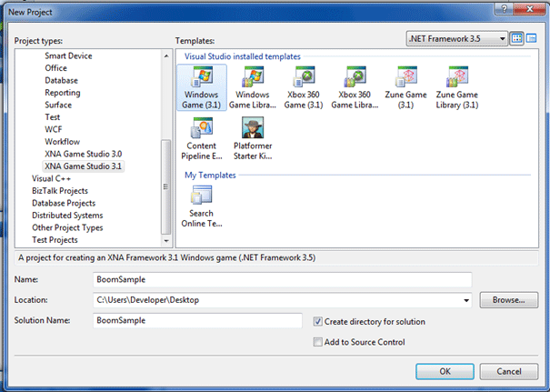Select XNA Game Studio 3.1 node
Viewport: 550px width, 392px height.
(x=83, y=166)
